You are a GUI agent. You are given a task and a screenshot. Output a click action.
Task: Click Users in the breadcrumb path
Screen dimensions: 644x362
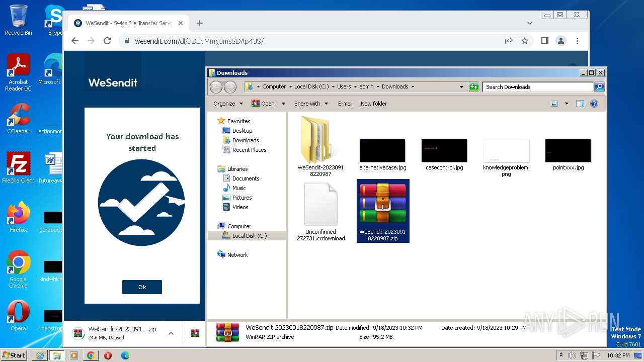(x=344, y=86)
